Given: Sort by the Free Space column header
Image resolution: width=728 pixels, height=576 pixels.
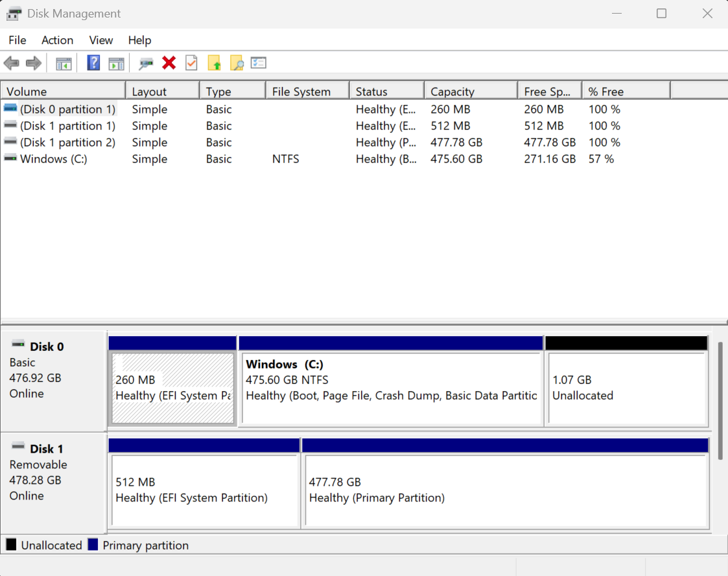Looking at the screenshot, I should tap(550, 91).
